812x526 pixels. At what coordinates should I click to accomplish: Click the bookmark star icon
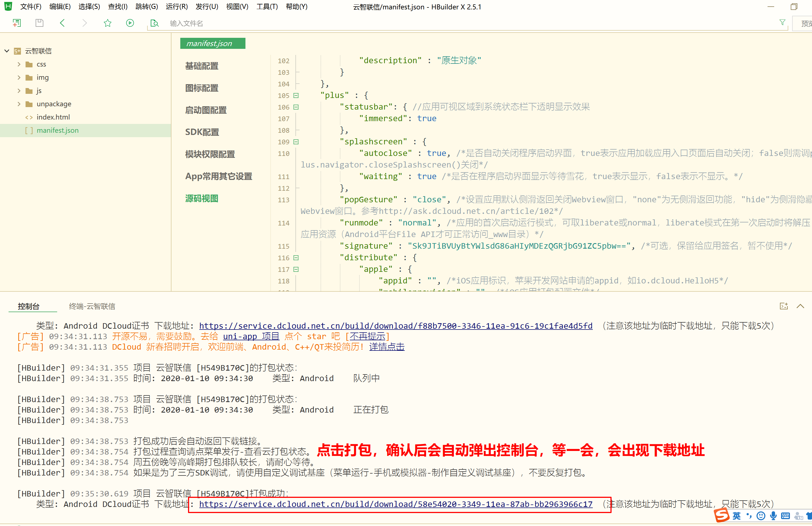[107, 23]
